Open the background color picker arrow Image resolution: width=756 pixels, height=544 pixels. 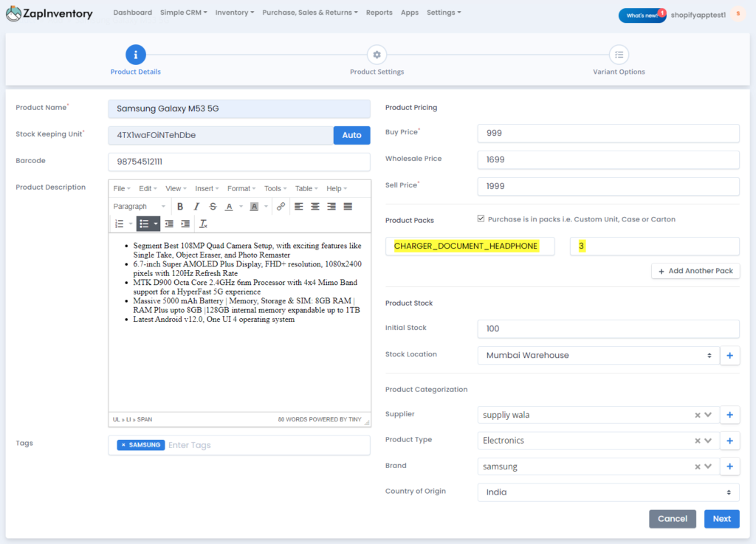[x=266, y=206]
